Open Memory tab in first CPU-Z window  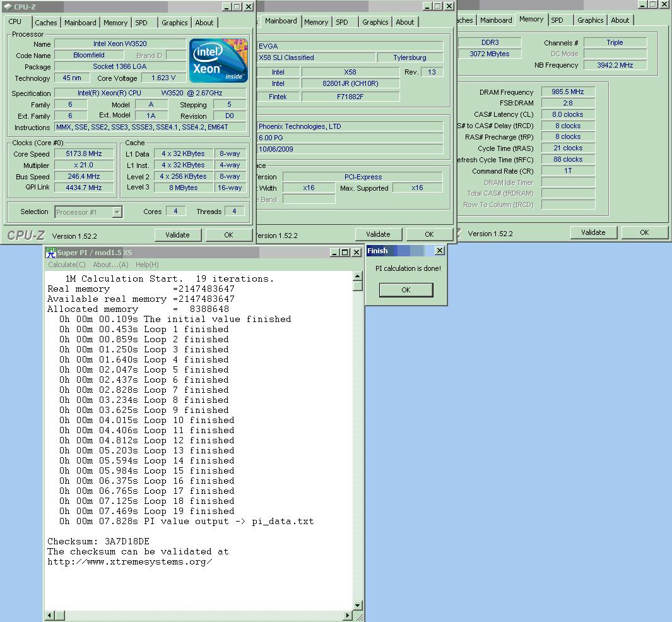point(115,23)
